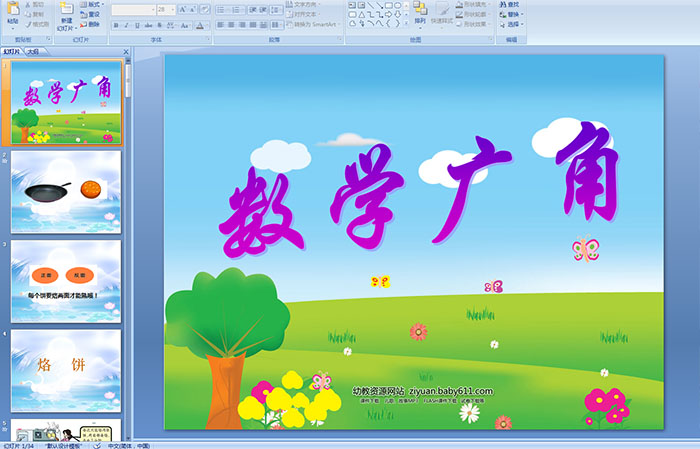
Task: Select slide 4 thumbnail 烙饼
Action: click(66, 371)
